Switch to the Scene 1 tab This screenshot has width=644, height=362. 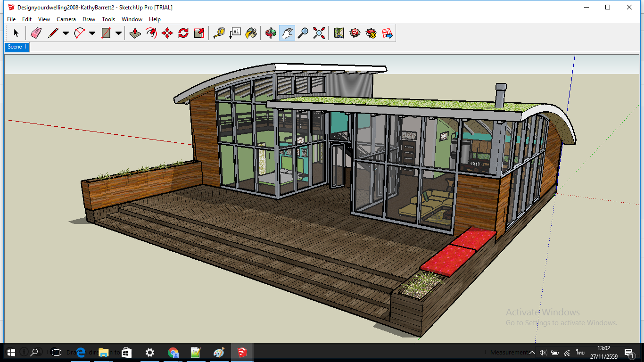(x=17, y=47)
